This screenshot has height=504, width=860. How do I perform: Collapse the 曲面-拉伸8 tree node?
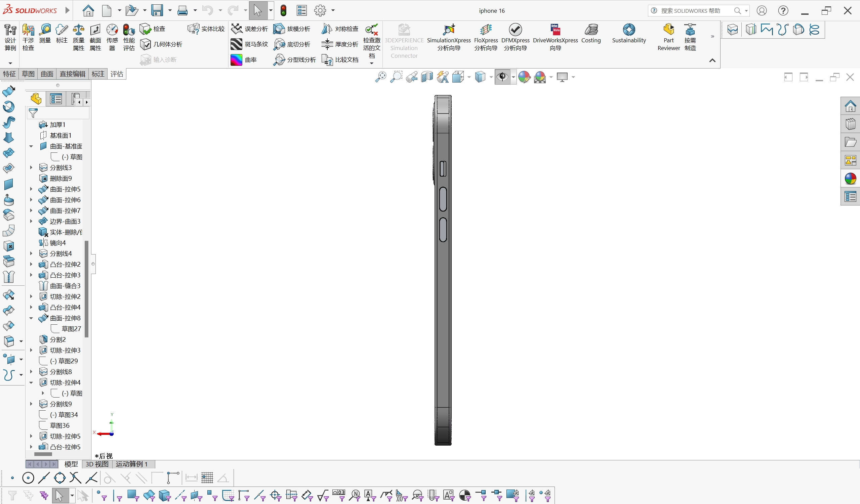pyautogui.click(x=31, y=318)
